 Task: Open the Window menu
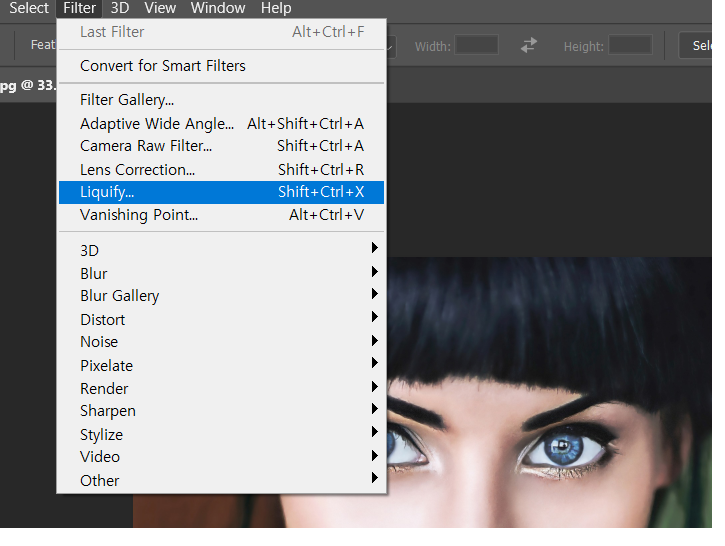click(218, 8)
